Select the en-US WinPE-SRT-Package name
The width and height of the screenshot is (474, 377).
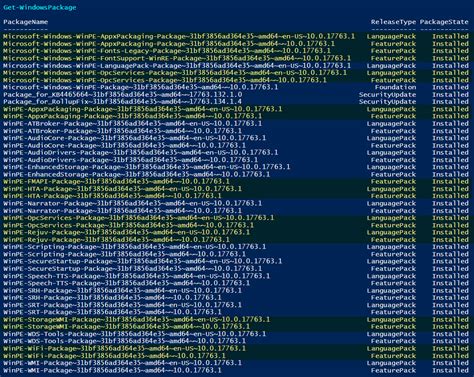[x=122, y=305]
